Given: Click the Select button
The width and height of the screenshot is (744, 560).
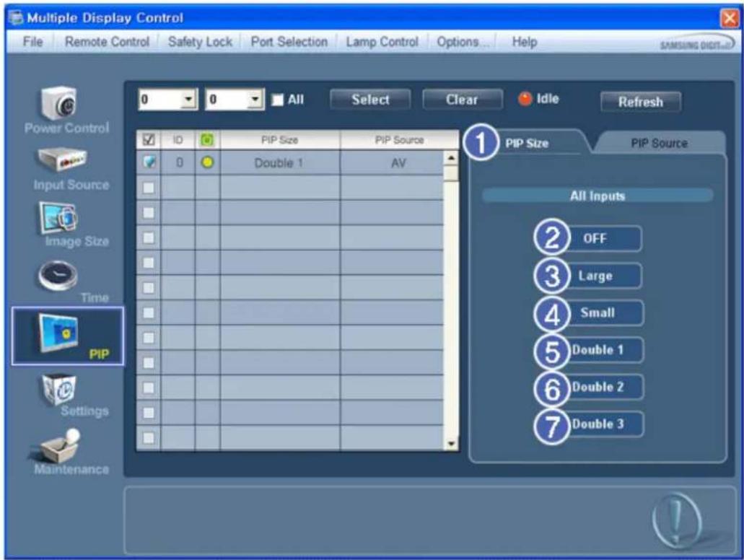Looking at the screenshot, I should 370,100.
